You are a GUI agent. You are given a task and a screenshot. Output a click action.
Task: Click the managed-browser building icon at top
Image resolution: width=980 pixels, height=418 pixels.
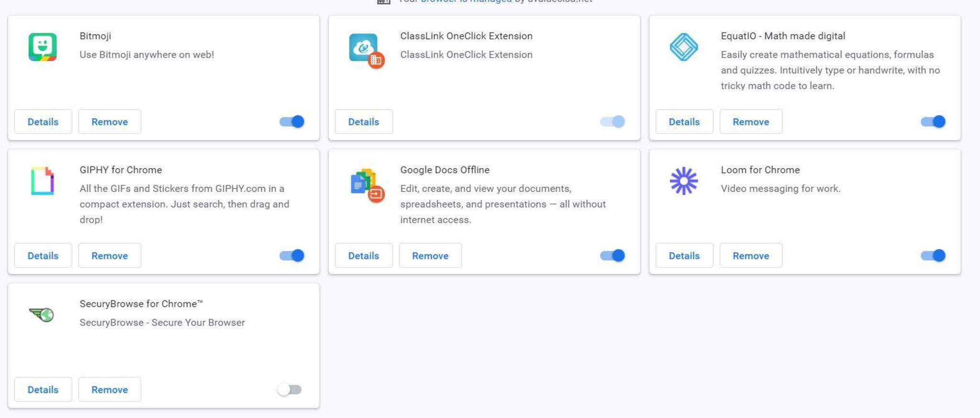click(x=384, y=1)
